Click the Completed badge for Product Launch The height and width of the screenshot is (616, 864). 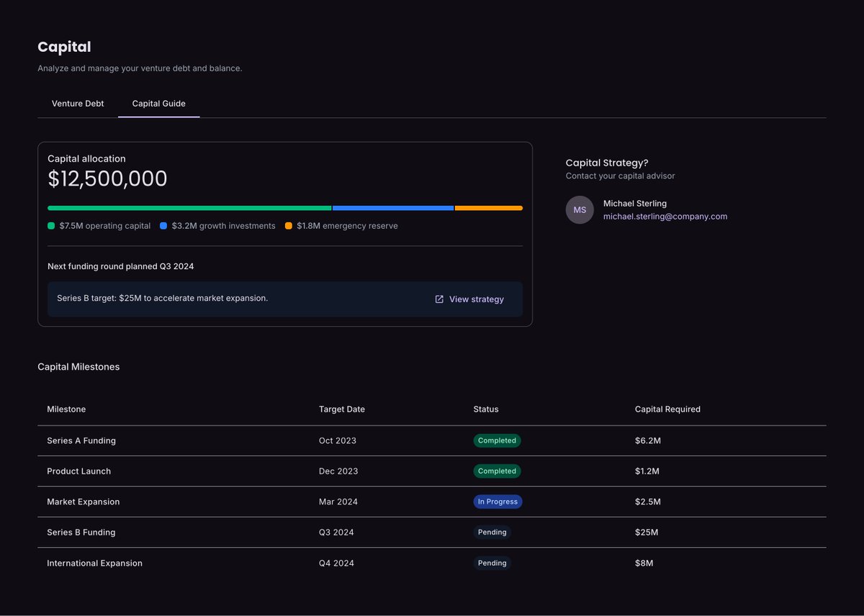[x=497, y=471]
